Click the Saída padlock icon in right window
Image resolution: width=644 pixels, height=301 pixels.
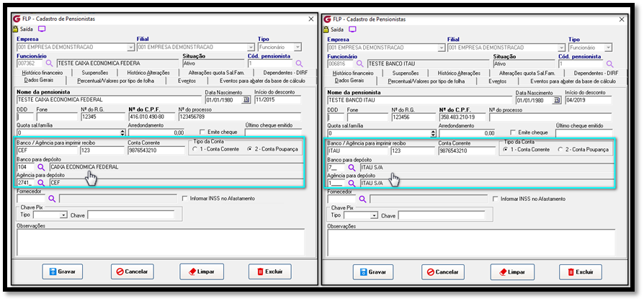pos(326,29)
